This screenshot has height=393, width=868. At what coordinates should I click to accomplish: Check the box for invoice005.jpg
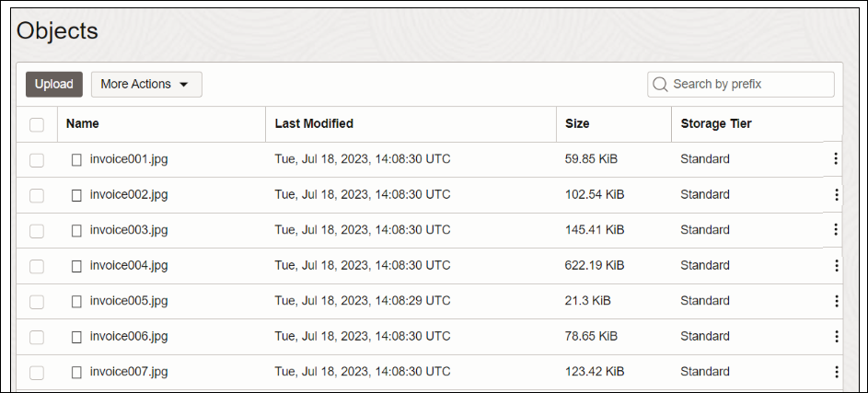(37, 301)
